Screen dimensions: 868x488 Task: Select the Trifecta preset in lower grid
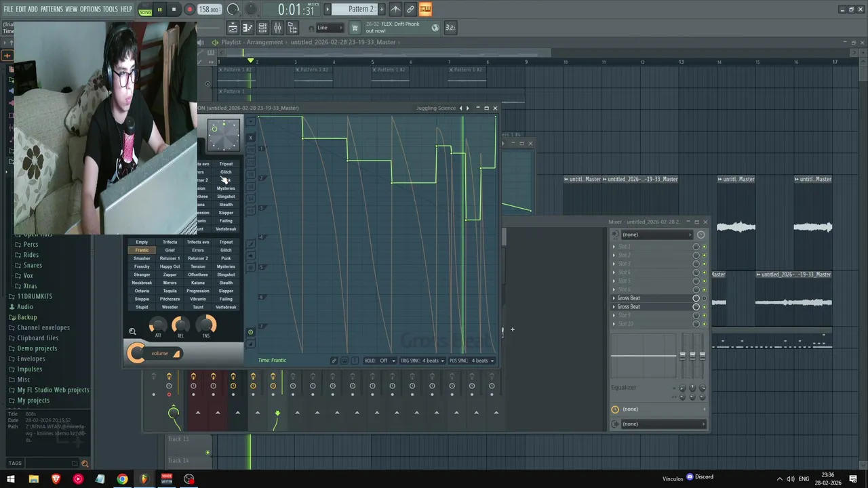170,242
